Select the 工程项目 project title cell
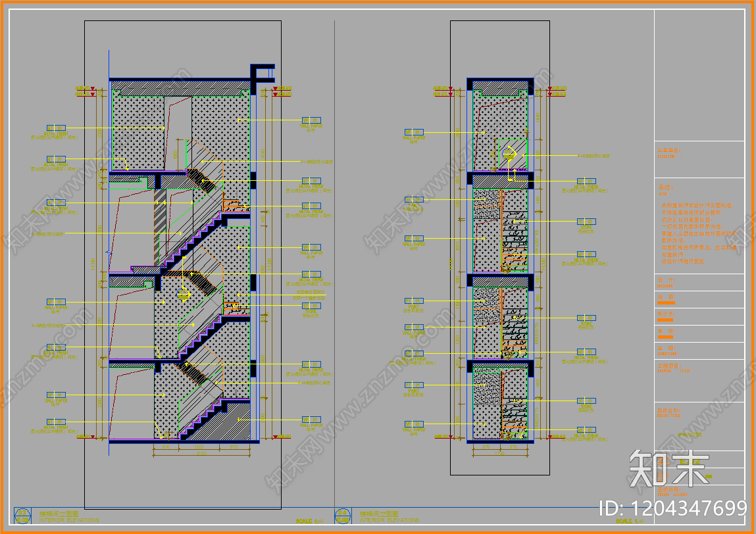756x534 pixels. coord(672,366)
